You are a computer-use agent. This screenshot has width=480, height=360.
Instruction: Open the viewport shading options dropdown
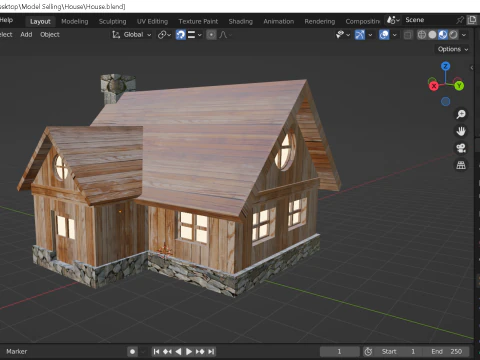464,35
